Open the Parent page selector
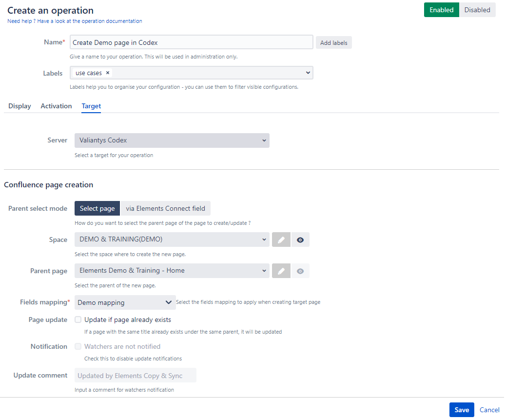The image size is (505, 420). tap(172, 271)
